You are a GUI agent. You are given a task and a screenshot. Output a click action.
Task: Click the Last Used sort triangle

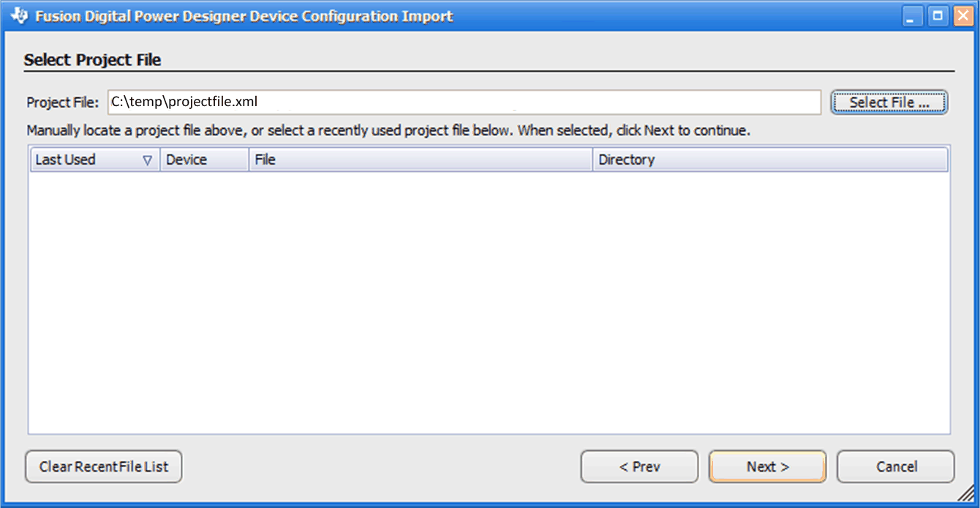click(x=148, y=159)
